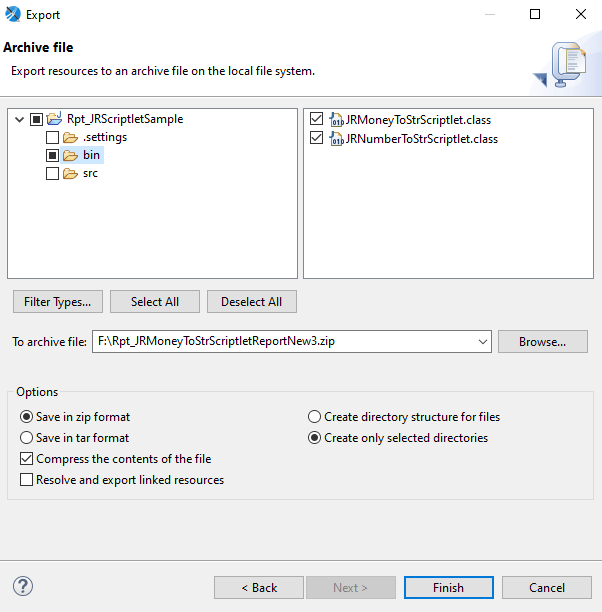Click the bin folder icon

70,155
